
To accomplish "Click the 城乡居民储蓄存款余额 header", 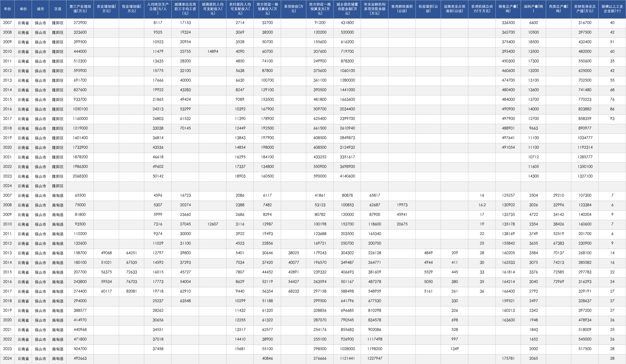I will coord(347,9).
